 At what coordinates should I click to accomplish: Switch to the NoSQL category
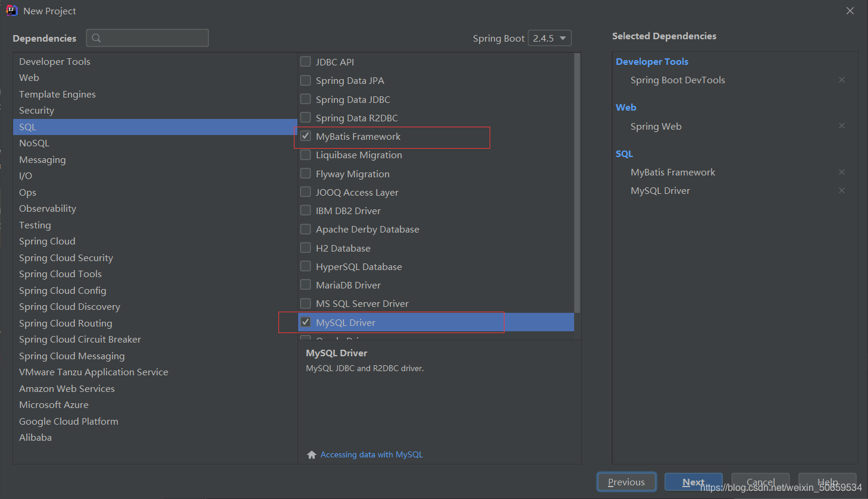[155, 143]
